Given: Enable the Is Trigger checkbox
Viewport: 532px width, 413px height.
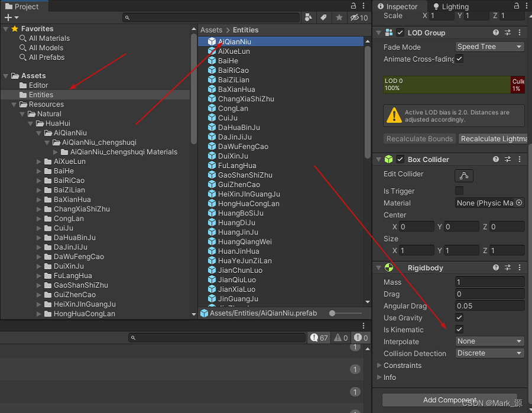Looking at the screenshot, I should [459, 191].
